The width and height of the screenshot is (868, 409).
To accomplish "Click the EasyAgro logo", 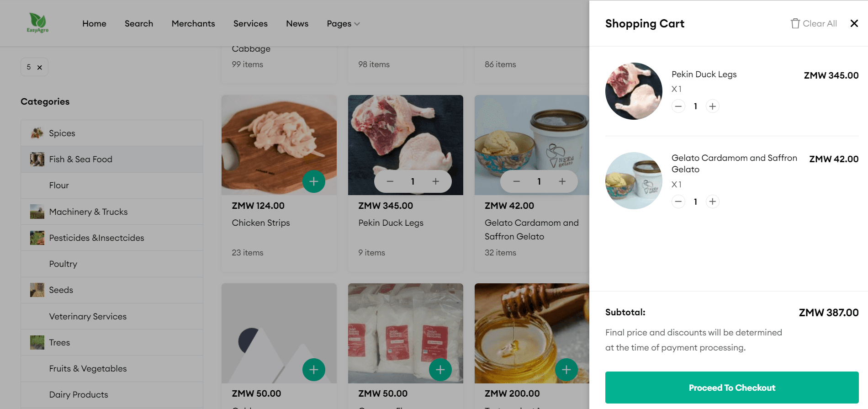I will (37, 23).
